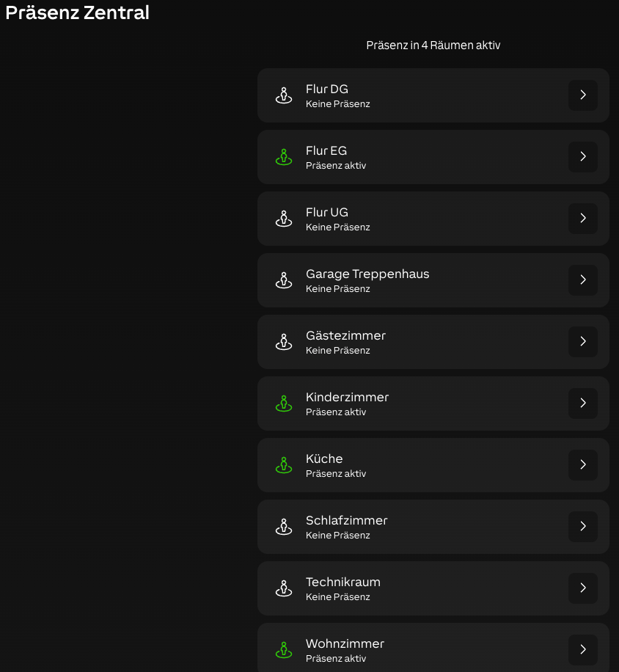Open Wohnzimmer details via chevron
The image size is (619, 672).
tap(583, 650)
